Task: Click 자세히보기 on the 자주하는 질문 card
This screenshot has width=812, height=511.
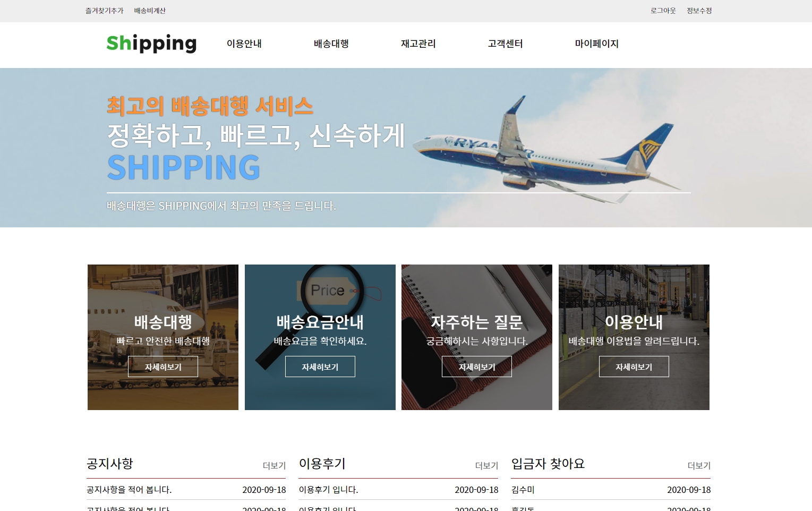Action: coord(477,367)
